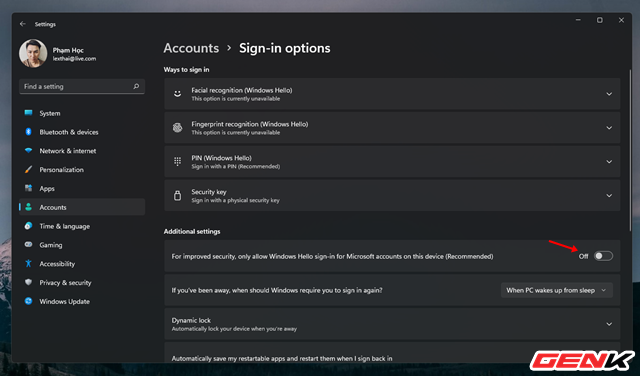Click the facial recognition smiley icon
Screen dimensions: 640x376
click(177, 93)
